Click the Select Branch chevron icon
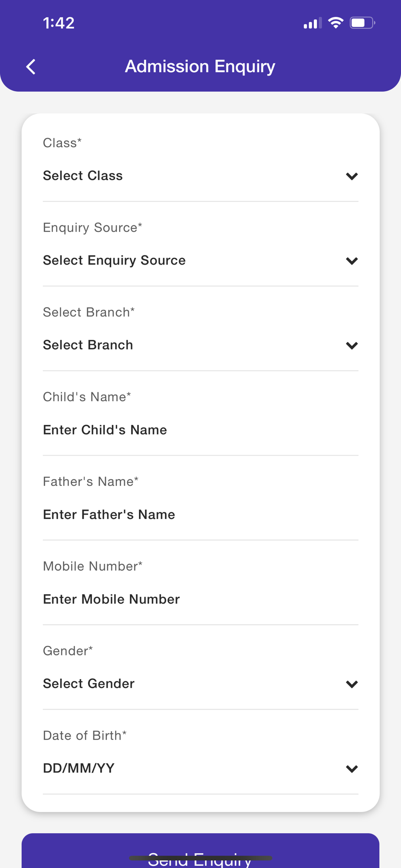This screenshot has height=868, width=401. [x=352, y=345]
